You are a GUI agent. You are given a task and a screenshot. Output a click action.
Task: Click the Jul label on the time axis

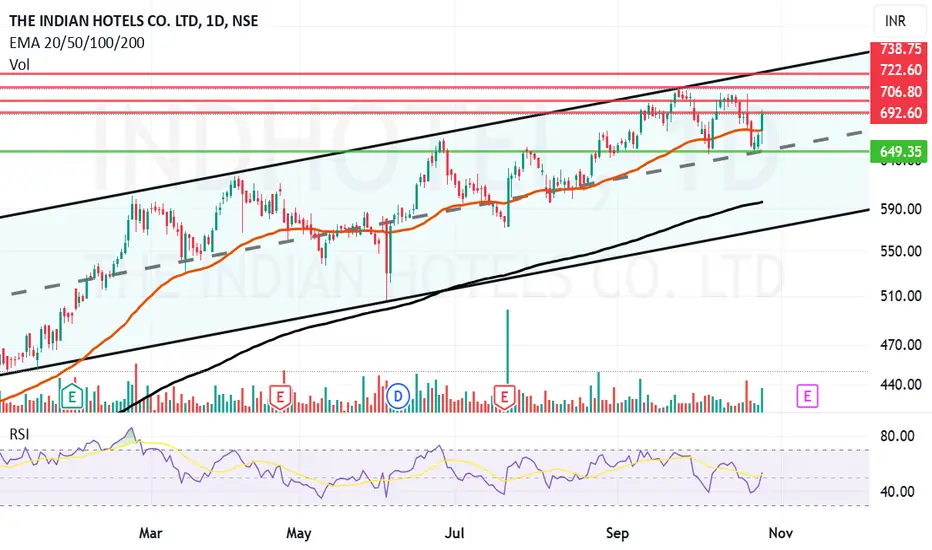point(454,533)
